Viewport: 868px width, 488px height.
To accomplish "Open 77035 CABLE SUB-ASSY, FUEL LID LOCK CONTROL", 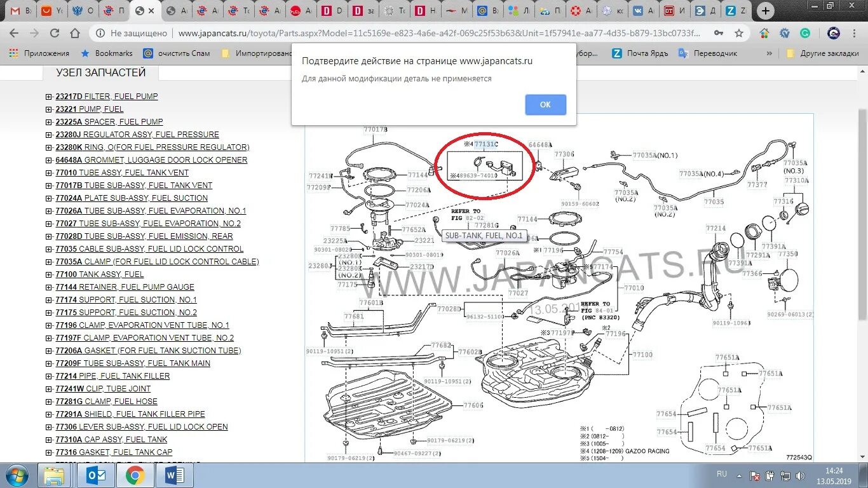I will point(149,249).
